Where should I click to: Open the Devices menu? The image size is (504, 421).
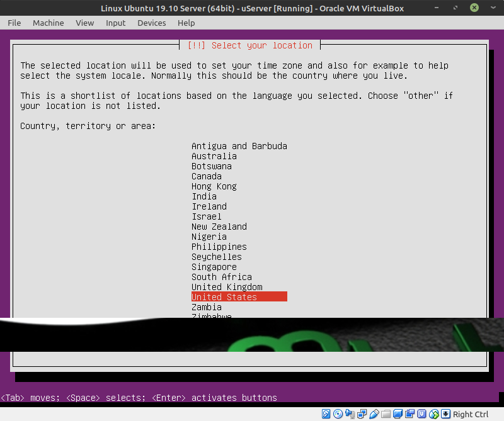point(152,23)
